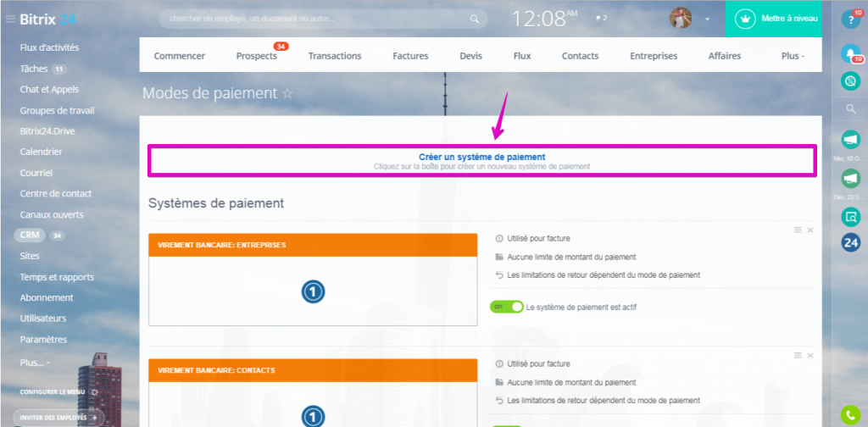The width and height of the screenshot is (868, 427).
Task: Delete the Contacts payment system with X
Action: point(810,355)
